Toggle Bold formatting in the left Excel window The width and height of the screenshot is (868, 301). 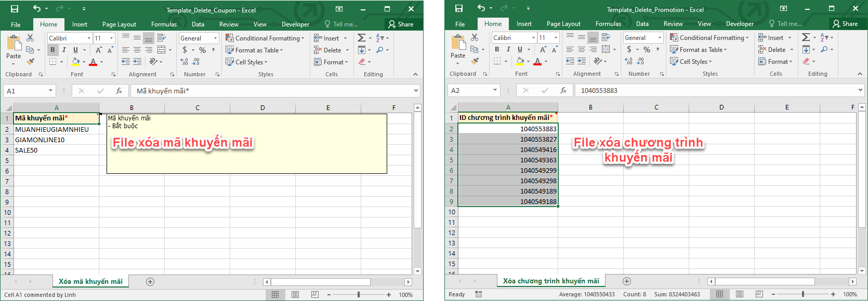pos(52,50)
